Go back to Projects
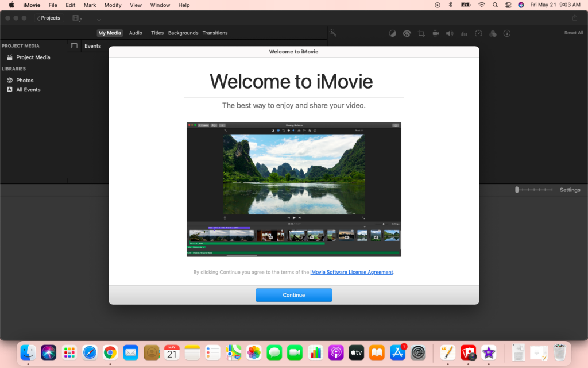The image size is (588, 368). click(x=48, y=18)
